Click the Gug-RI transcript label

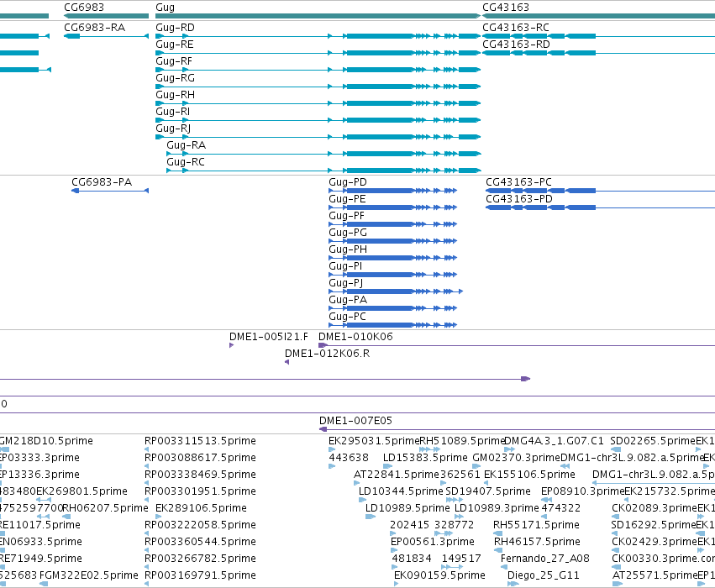[173, 112]
